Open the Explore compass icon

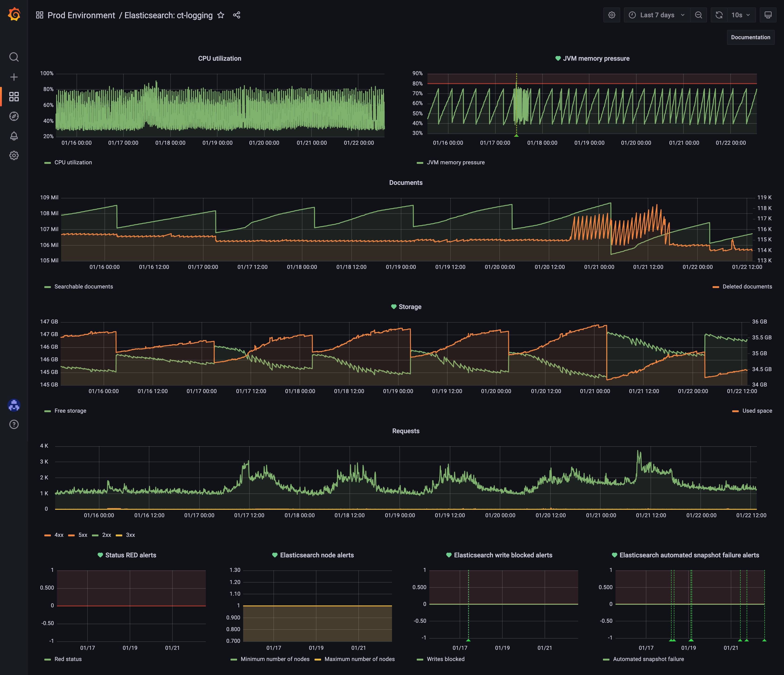tap(14, 116)
